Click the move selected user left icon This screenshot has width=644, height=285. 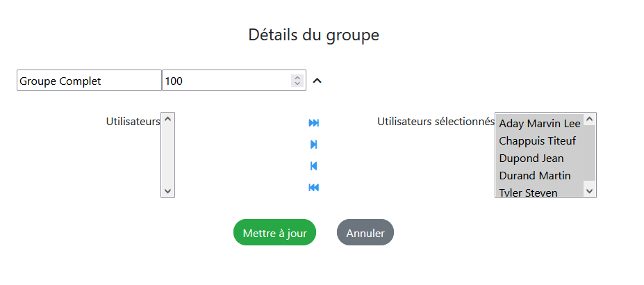pos(314,166)
